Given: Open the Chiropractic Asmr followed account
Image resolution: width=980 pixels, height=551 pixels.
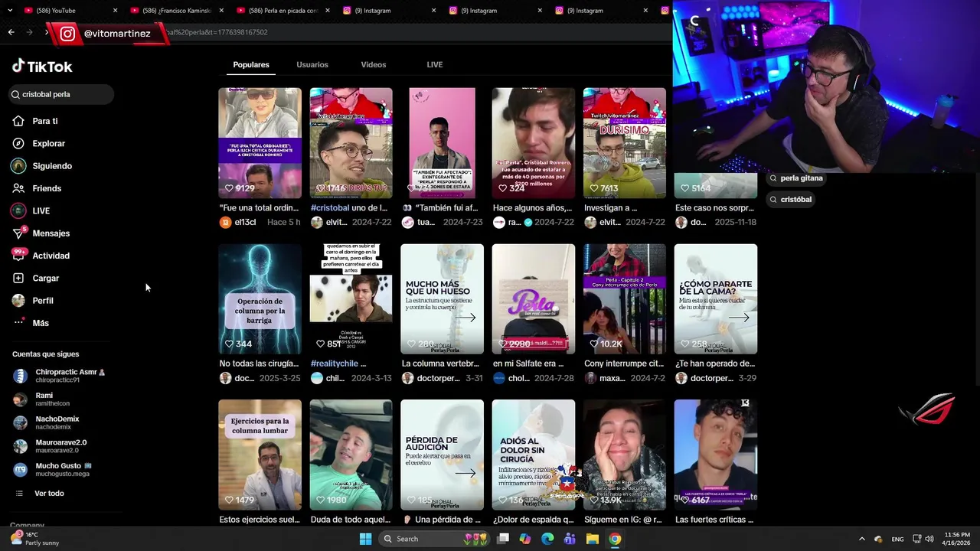Looking at the screenshot, I should click(60, 376).
